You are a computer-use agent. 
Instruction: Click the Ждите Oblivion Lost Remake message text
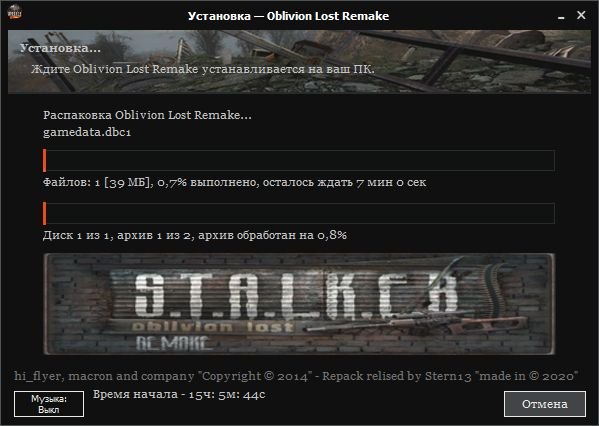[203, 69]
